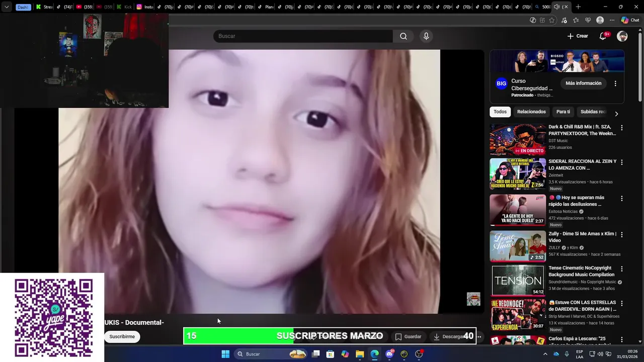Screen dimensions: 644x362
Task: Select the Subidas recientes filter chip
Action: coord(593,112)
